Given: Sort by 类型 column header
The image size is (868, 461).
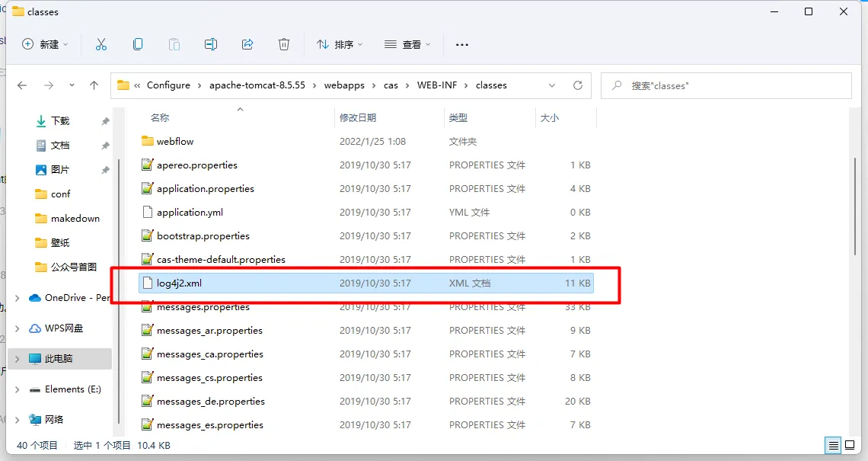Looking at the screenshot, I should [458, 117].
